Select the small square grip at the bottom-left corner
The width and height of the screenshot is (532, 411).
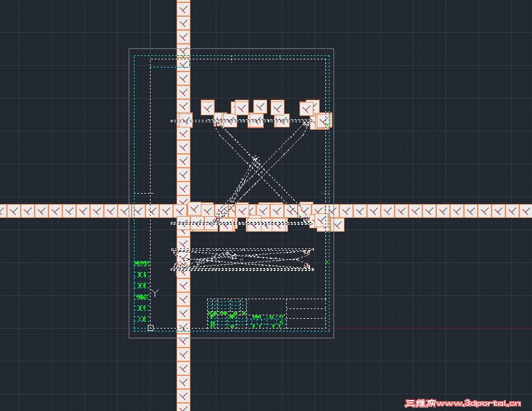[149, 327]
